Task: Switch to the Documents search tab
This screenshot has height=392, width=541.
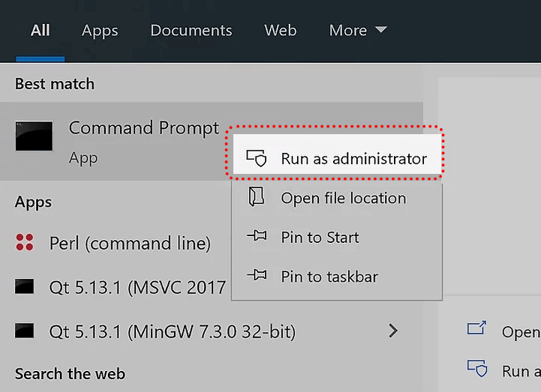Action: [191, 31]
